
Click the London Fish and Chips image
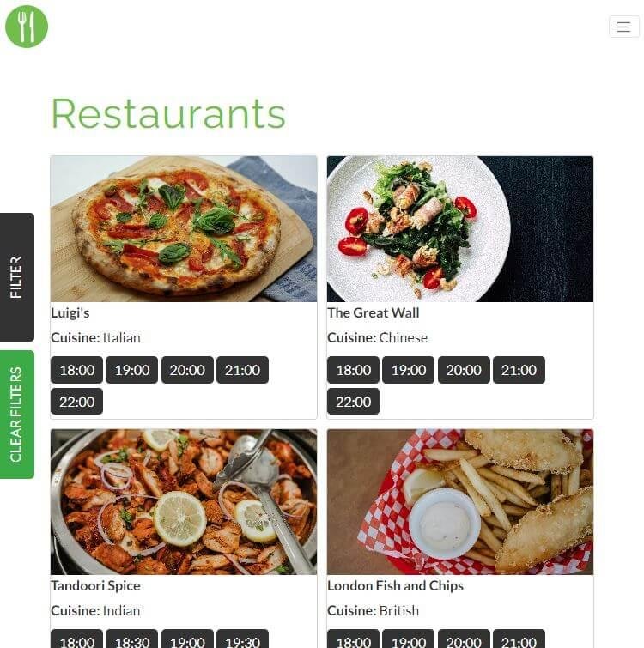(460, 502)
